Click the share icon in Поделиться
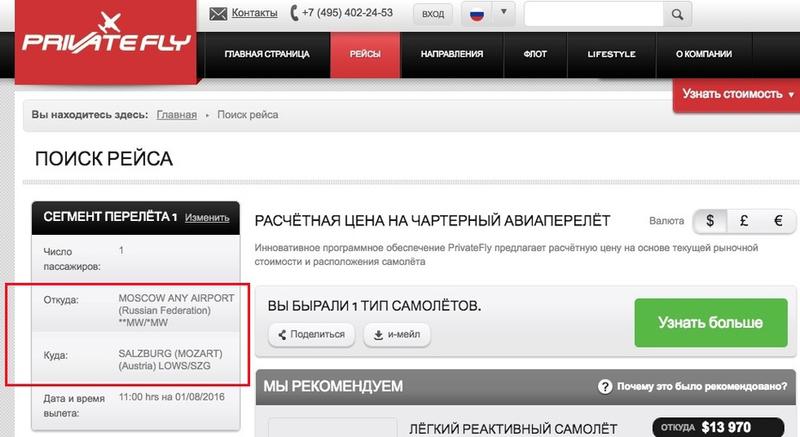 [x=282, y=335]
